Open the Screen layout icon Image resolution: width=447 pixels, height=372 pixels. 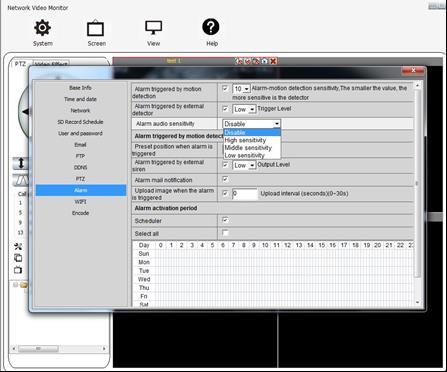[x=96, y=28]
